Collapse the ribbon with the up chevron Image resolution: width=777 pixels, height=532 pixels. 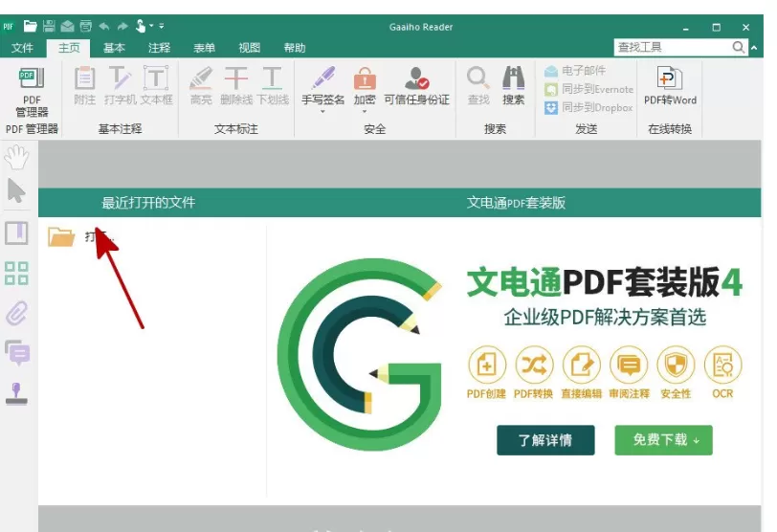click(x=754, y=48)
